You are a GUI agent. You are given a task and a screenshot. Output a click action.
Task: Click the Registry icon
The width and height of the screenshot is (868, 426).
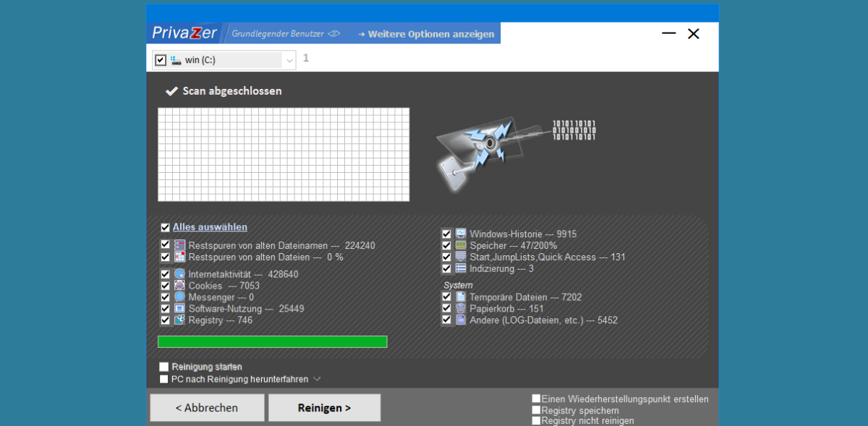[179, 320]
